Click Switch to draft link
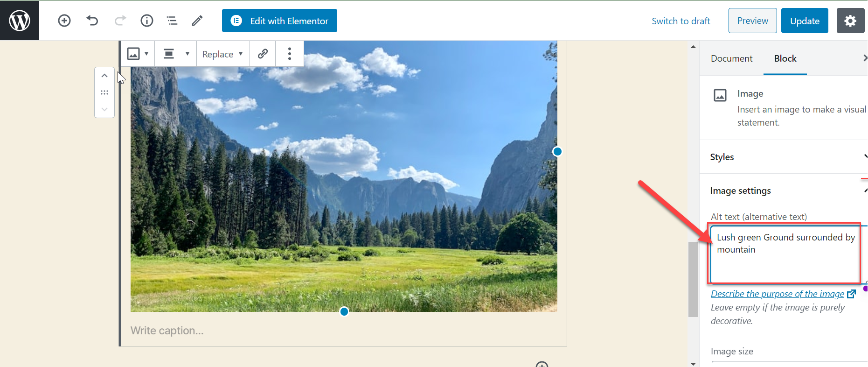This screenshot has height=367, width=868. coord(681,21)
